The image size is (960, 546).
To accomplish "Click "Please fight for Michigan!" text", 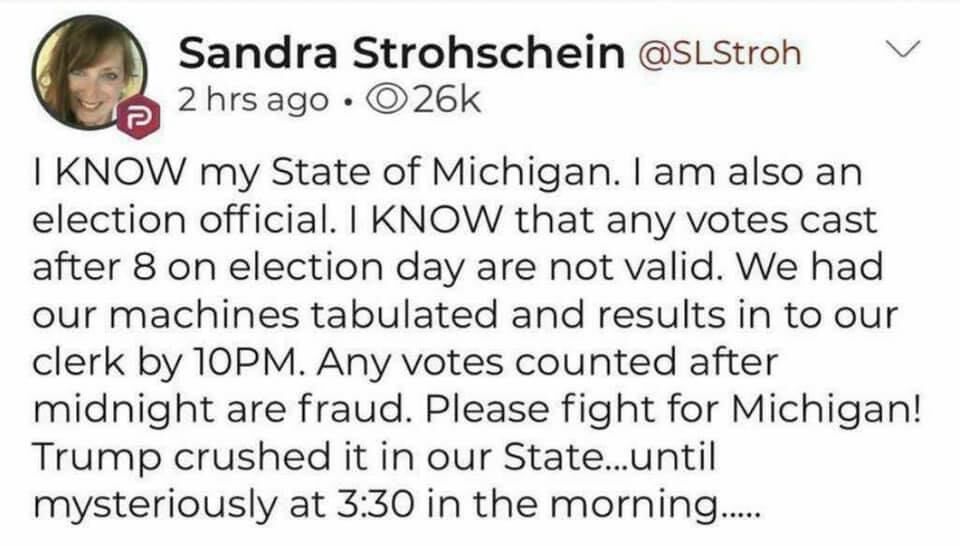I will pyautogui.click(x=673, y=410).
